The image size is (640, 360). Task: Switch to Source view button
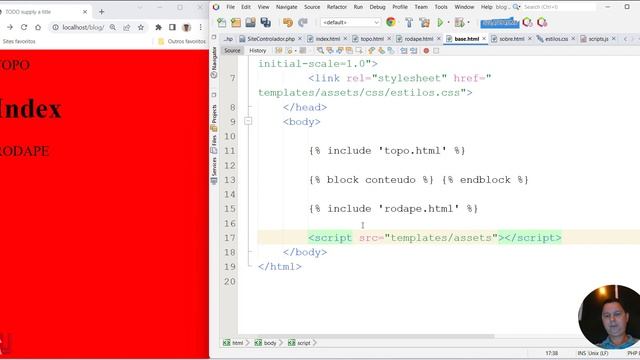232,51
